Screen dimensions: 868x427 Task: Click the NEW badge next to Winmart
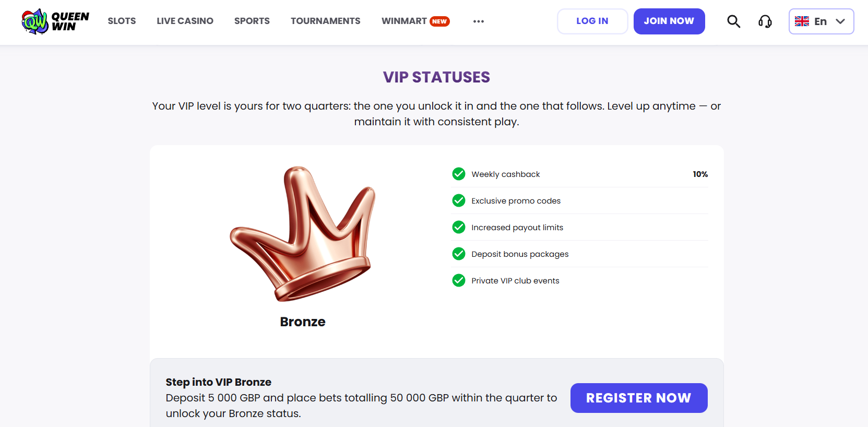click(438, 21)
